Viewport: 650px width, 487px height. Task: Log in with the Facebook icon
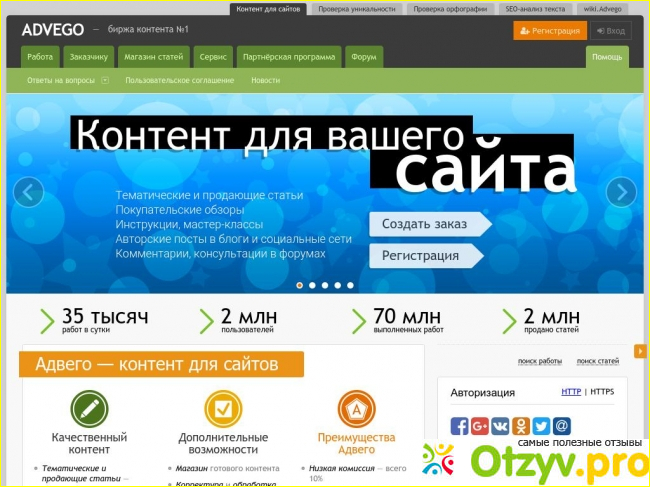point(459,426)
